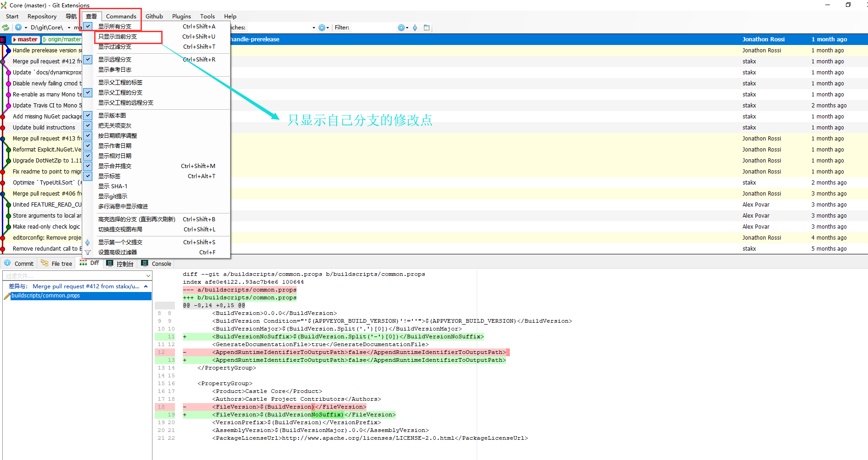Toggle the 显示相对日期 checkmark

click(88, 156)
